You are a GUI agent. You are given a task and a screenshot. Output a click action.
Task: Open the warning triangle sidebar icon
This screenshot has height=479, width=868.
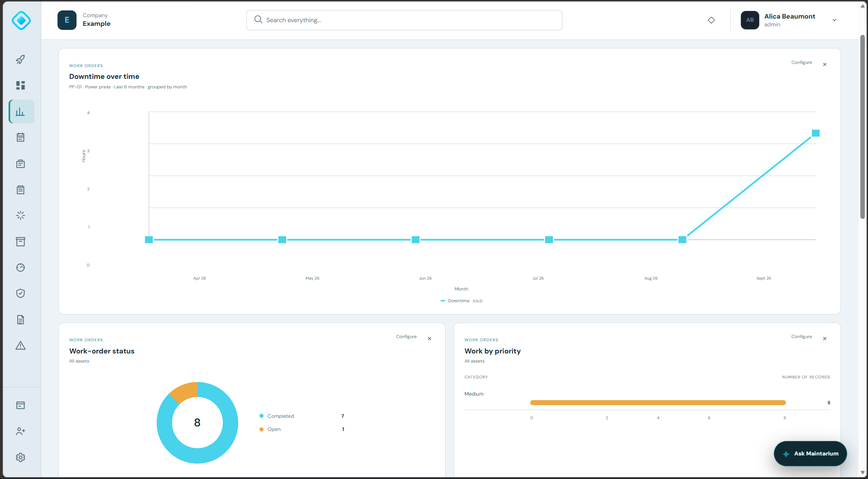tap(20, 346)
